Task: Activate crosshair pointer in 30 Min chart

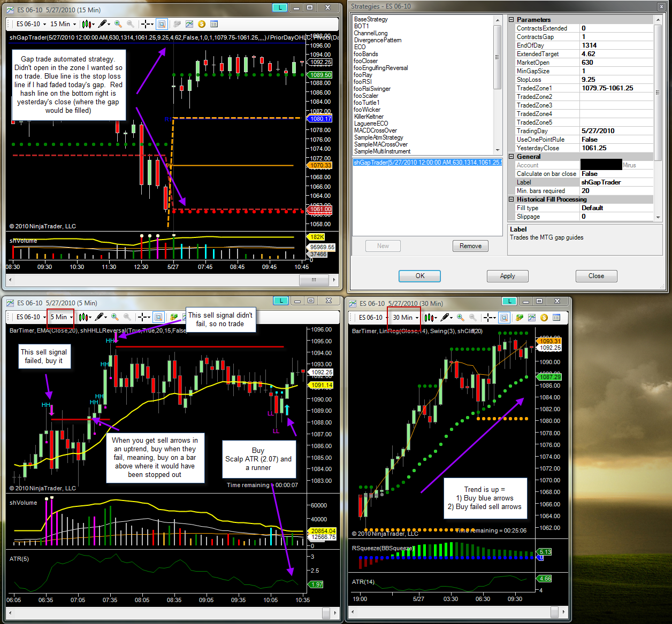Action: coord(489,318)
